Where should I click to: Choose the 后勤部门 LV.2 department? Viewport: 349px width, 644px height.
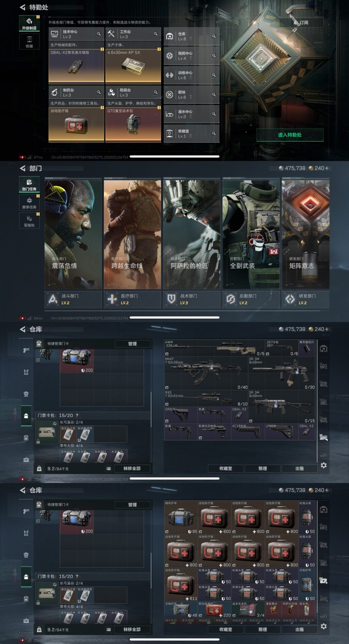pos(251,299)
